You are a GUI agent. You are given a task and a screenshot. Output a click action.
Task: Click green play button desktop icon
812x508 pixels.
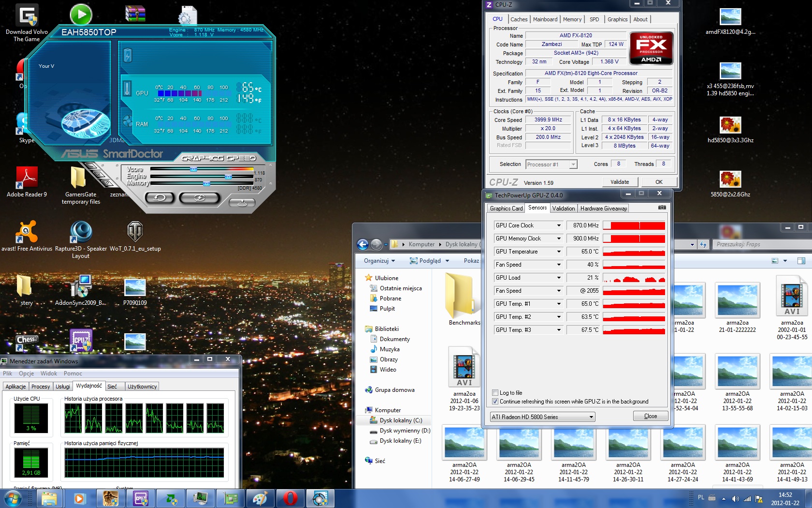pyautogui.click(x=81, y=15)
